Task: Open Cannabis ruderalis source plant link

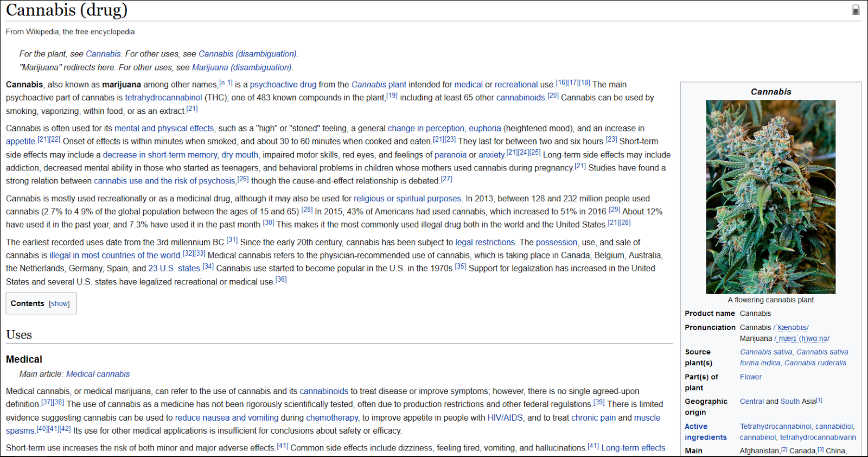Action: [x=815, y=363]
